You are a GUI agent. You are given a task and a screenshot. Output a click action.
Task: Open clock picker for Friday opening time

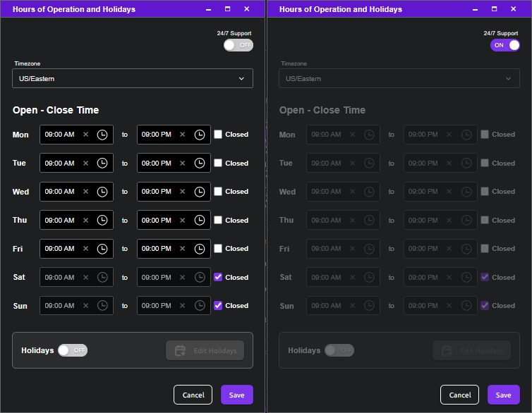coord(102,249)
